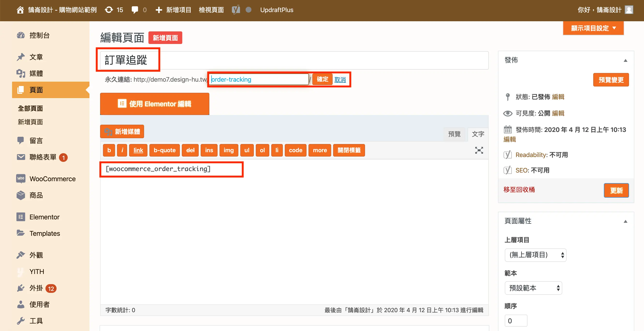This screenshot has height=331, width=644.
Task: Collapse the 發佈 publish panel
Action: tap(625, 60)
